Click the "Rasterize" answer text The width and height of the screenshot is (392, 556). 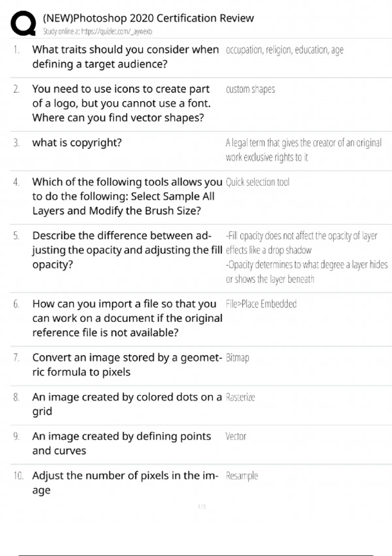pos(240,397)
